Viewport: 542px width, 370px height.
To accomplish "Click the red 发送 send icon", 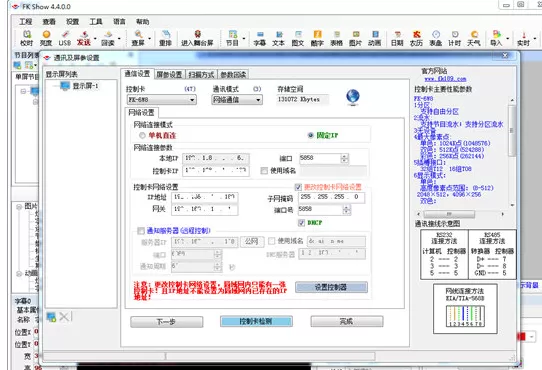I will (x=84, y=38).
